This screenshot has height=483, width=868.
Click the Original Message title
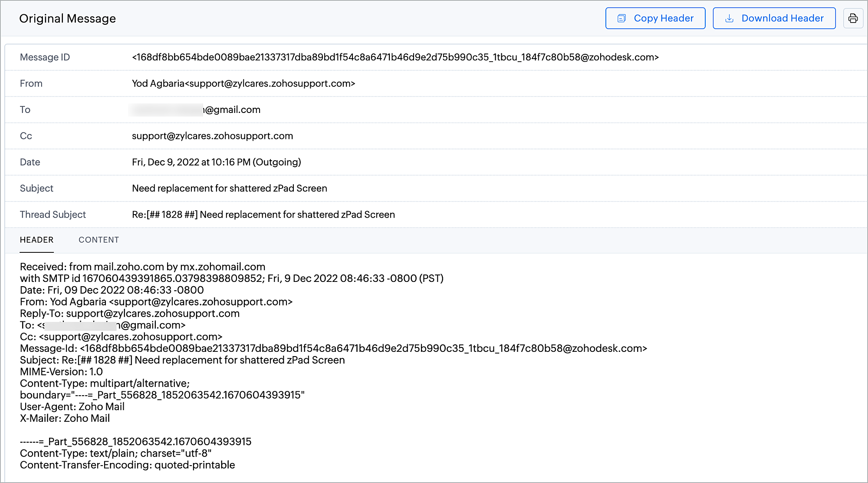coord(68,18)
